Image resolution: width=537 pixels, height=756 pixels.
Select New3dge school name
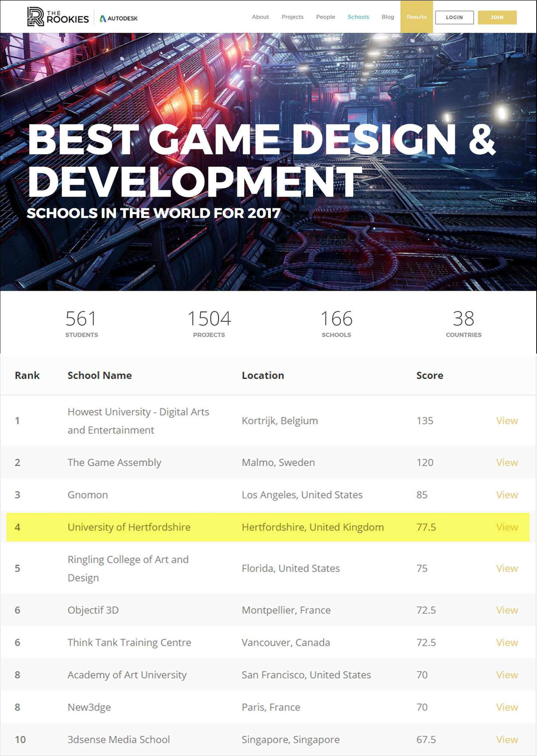[x=89, y=707]
